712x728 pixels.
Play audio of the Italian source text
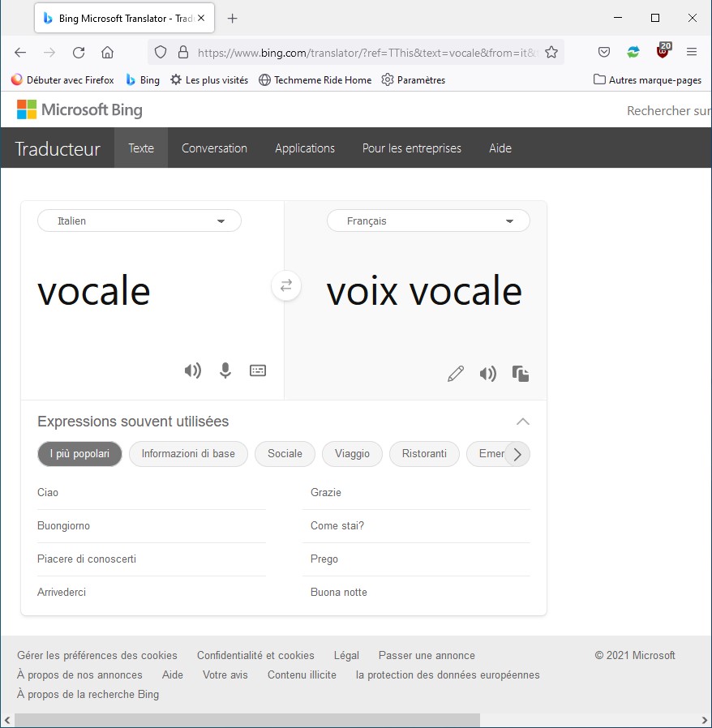192,370
